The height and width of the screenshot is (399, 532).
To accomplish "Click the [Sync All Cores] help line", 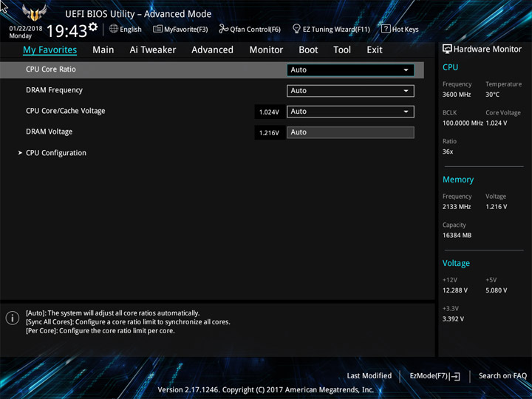I will (128, 321).
